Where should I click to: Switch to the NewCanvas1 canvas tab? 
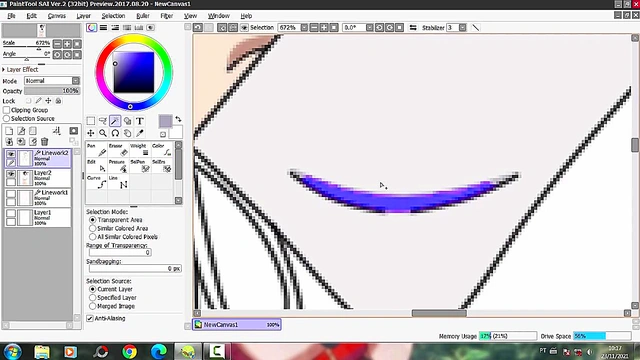[237, 324]
